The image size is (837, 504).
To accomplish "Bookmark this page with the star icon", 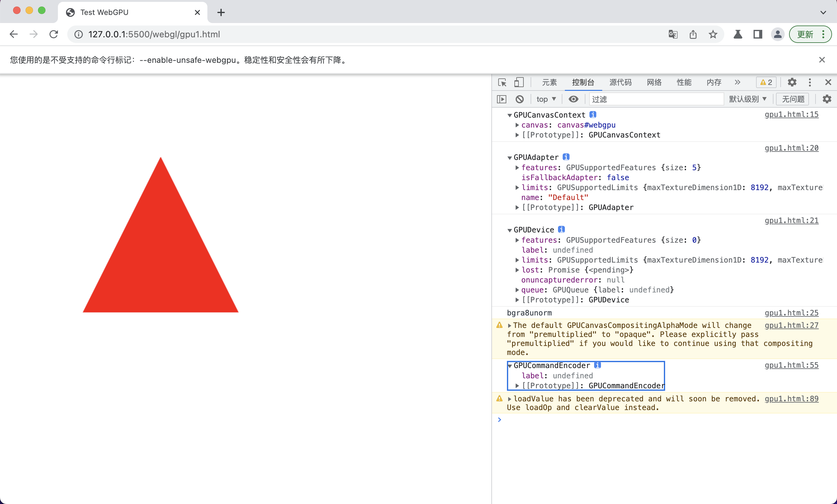I will pos(713,34).
